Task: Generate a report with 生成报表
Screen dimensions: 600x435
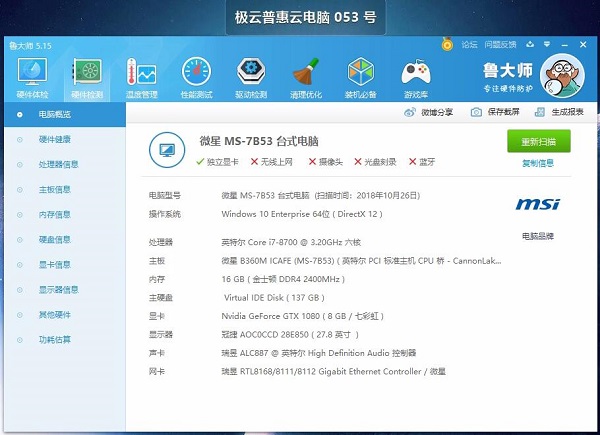Action: pyautogui.click(x=560, y=112)
